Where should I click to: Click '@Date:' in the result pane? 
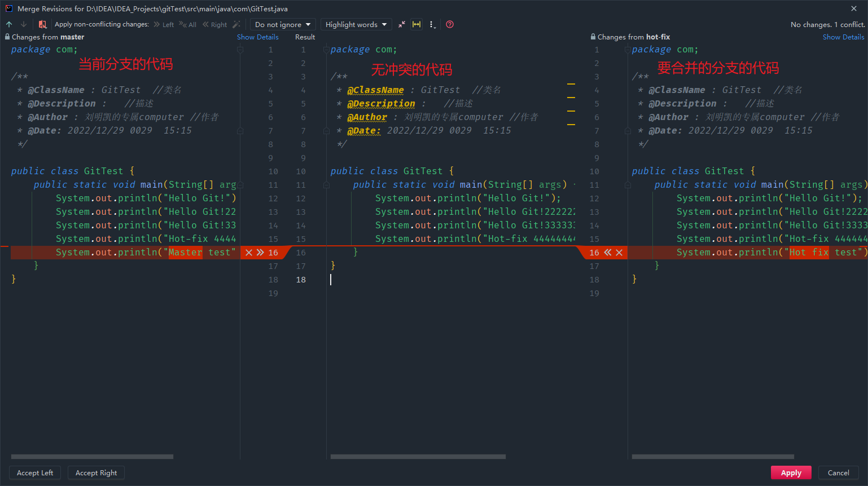364,131
